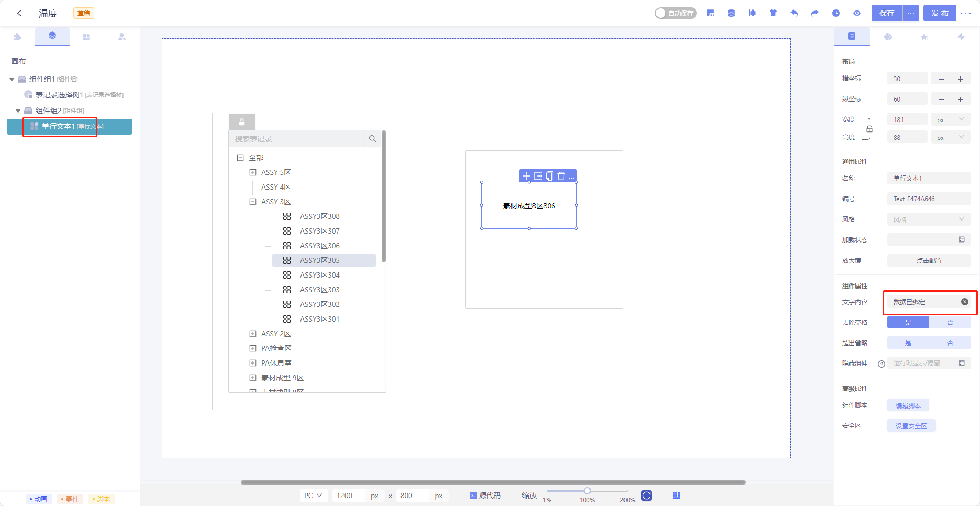Set 去除空格 to 是
This screenshot has width=980, height=506.
pyautogui.click(x=908, y=323)
